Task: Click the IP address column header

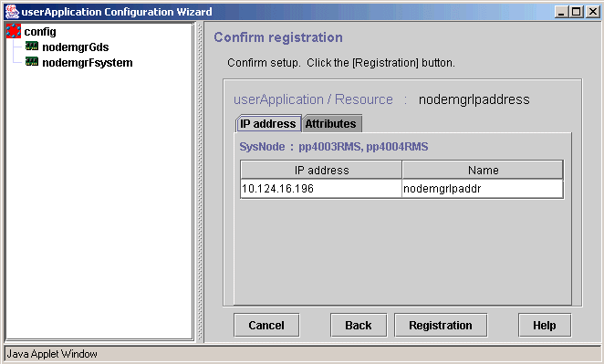Action: pyautogui.click(x=321, y=170)
